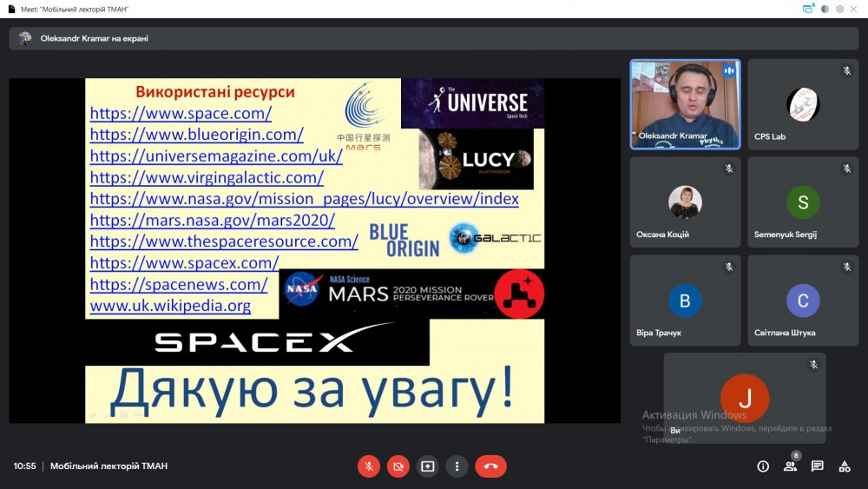Image resolution: width=868 pixels, height=489 pixels.
Task: Click the LUCY mission image
Action: click(x=476, y=160)
